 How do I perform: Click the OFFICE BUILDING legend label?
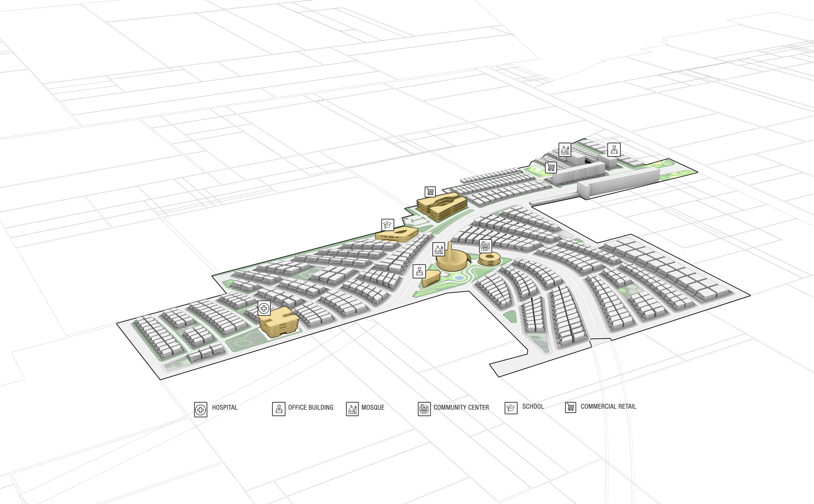pyautogui.click(x=311, y=408)
